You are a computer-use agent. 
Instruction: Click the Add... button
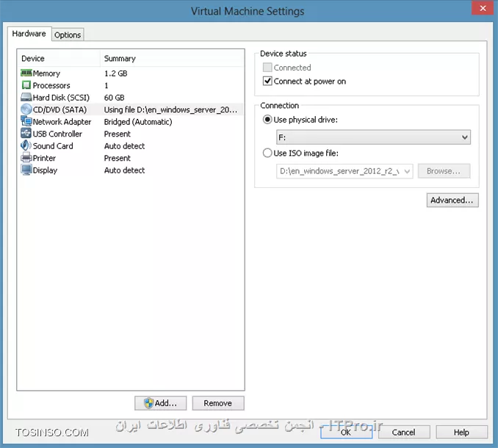pos(160,403)
